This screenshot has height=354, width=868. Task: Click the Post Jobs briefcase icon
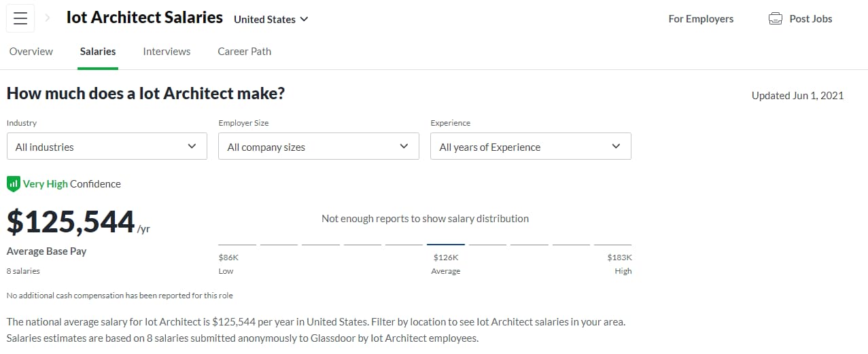tap(775, 19)
